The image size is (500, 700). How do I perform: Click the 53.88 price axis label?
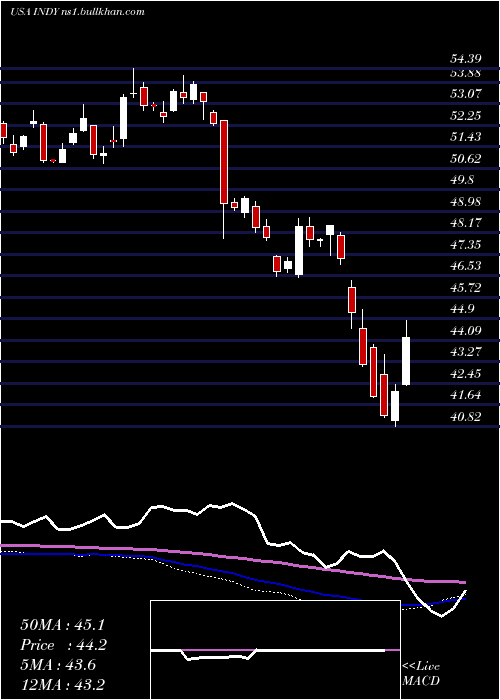tap(465, 73)
